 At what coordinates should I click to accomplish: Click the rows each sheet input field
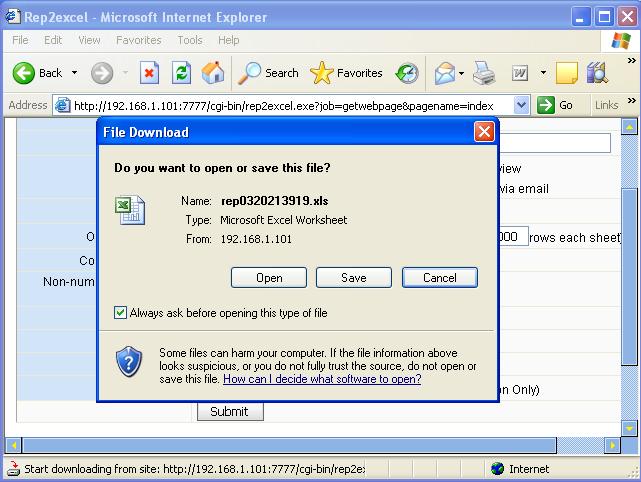click(513, 236)
